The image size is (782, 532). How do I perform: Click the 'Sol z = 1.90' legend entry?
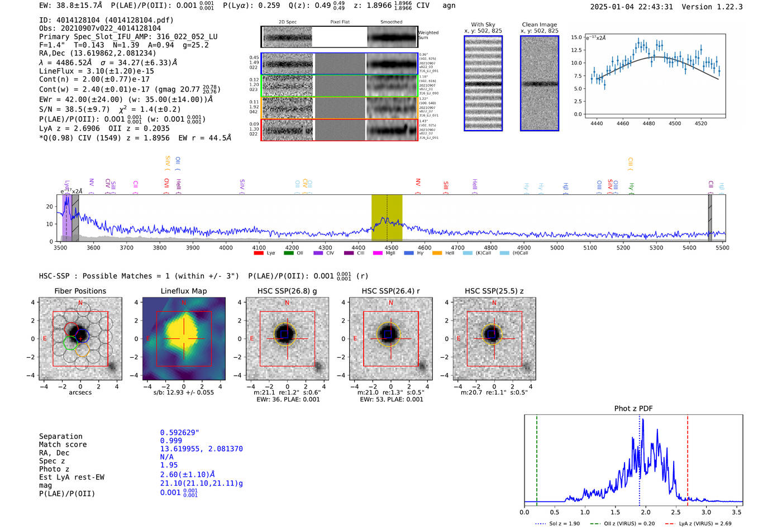559,524
